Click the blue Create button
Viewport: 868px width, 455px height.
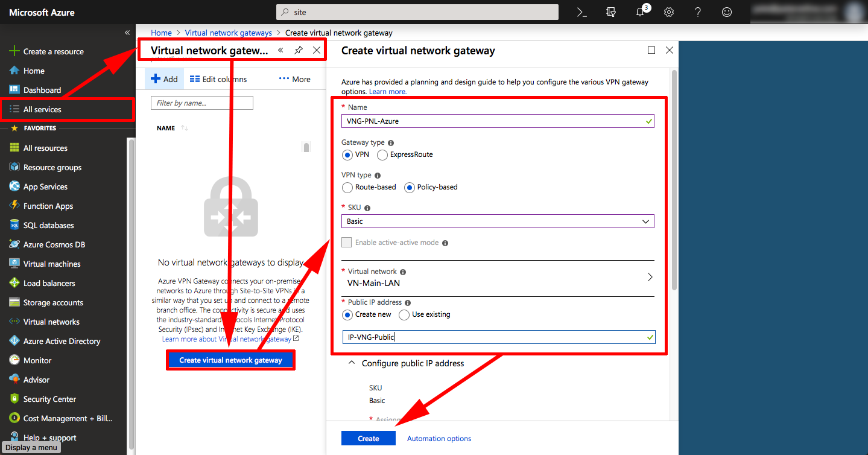pyautogui.click(x=369, y=439)
